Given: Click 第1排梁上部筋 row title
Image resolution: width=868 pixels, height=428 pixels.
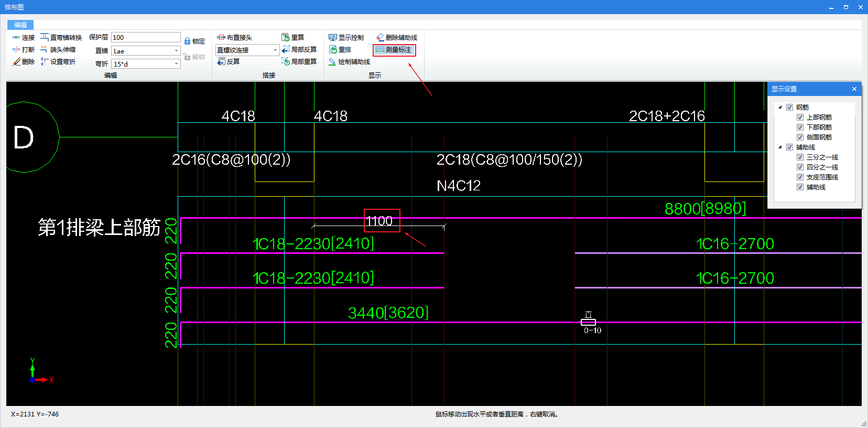Looking at the screenshot, I should (99, 227).
